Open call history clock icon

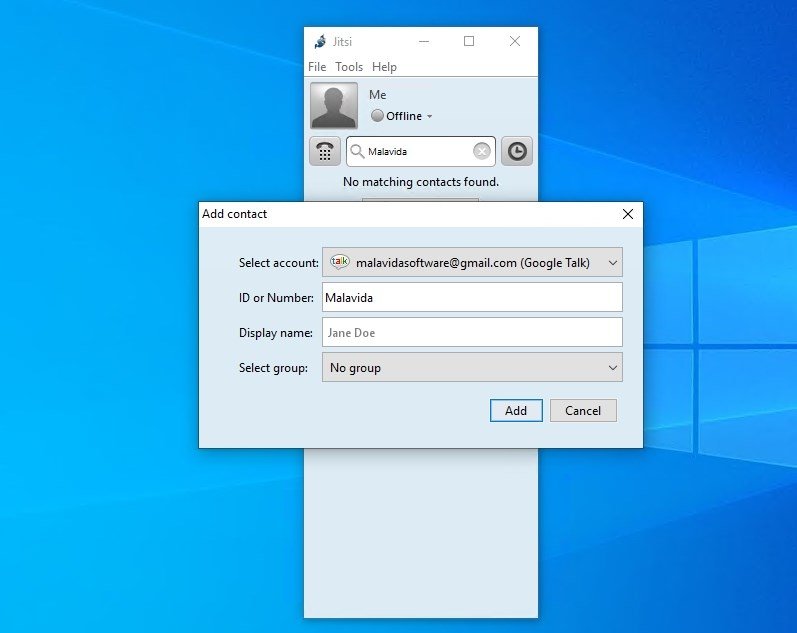[517, 151]
